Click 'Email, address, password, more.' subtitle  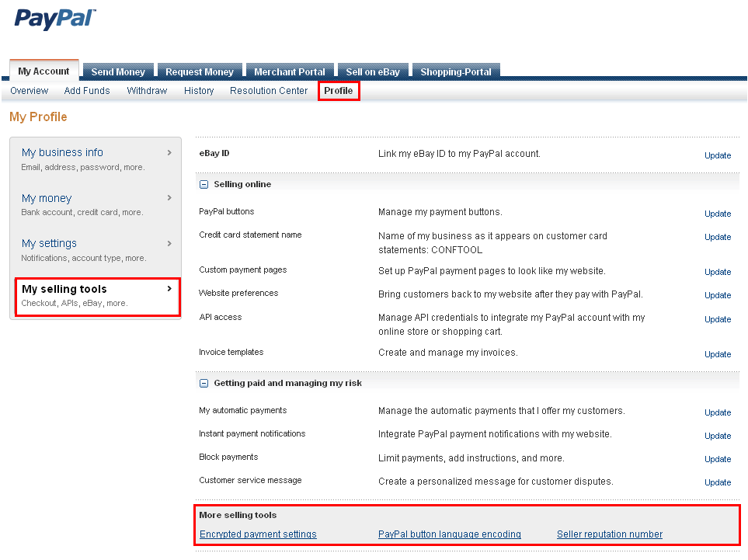click(x=83, y=168)
